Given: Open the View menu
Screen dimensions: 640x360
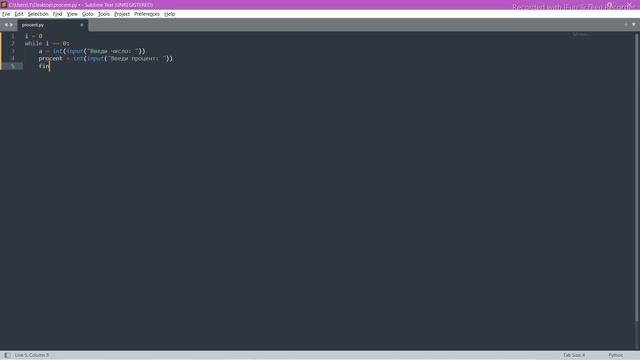Looking at the screenshot, I should click(x=72, y=14).
